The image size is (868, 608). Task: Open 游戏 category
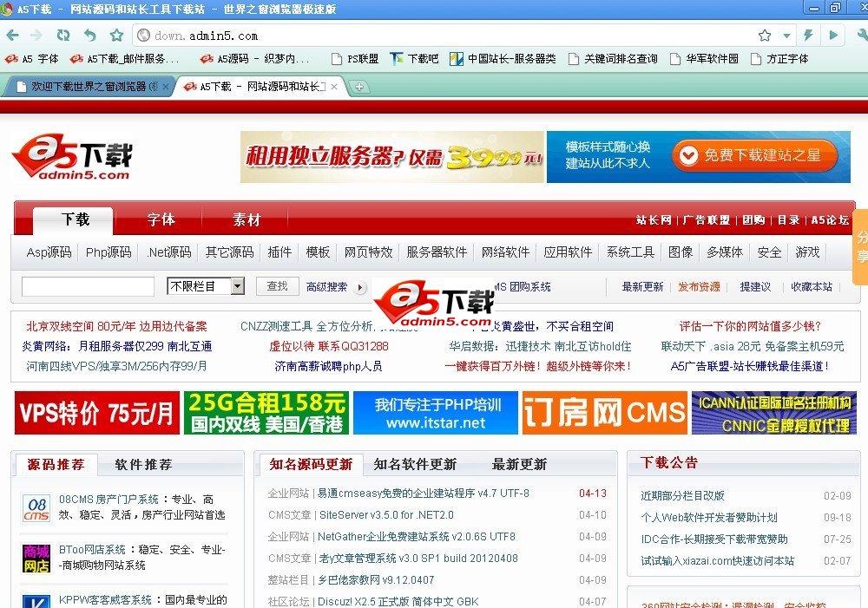coord(807,252)
